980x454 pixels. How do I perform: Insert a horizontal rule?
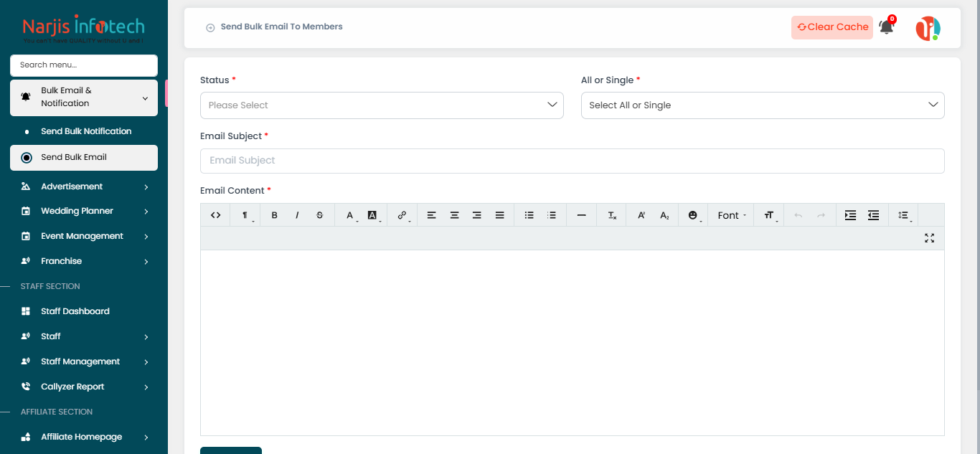582,215
